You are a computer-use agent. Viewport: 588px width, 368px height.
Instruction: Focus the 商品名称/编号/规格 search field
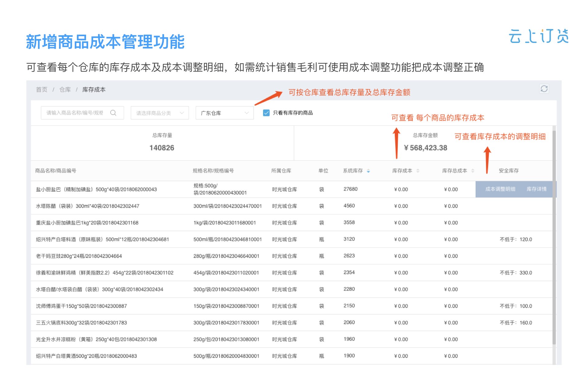pos(82,113)
